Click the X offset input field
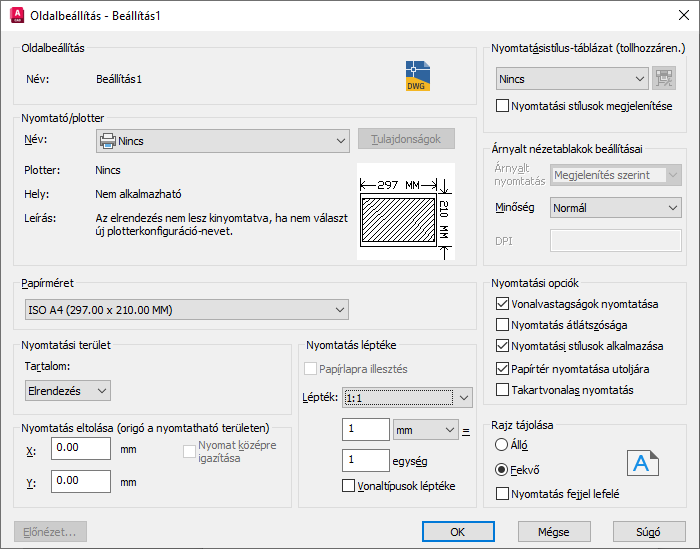Image resolution: width=700 pixels, height=549 pixels. click(x=80, y=449)
